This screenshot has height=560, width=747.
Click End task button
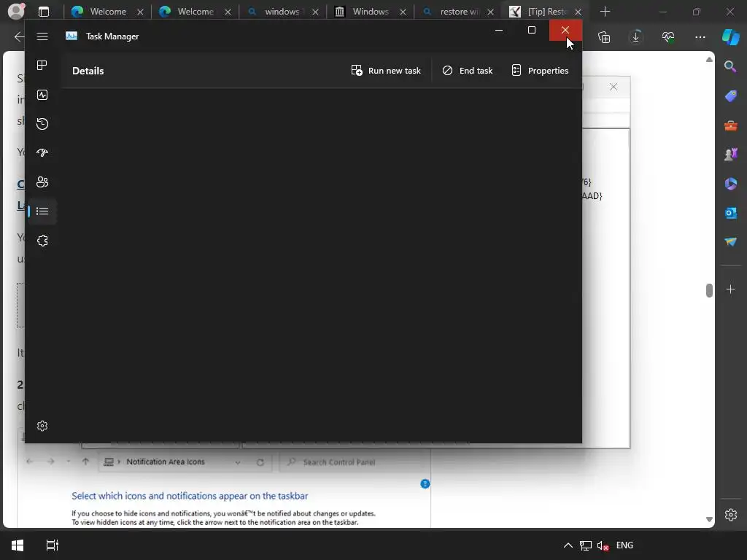coord(468,71)
